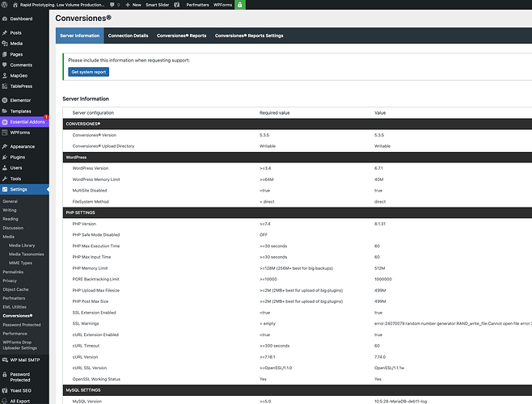Open Permalinks under Settings submenu
This screenshot has width=532, height=404.
(x=12, y=272)
